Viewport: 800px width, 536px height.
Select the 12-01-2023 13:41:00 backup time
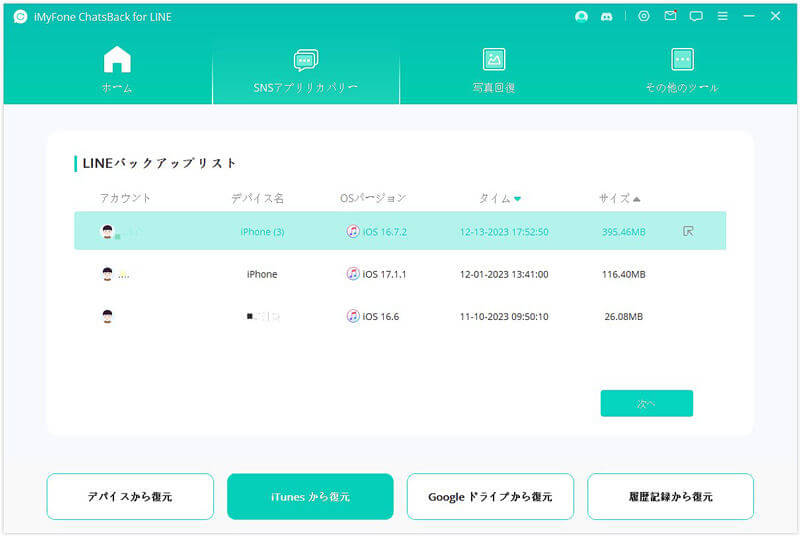(504, 274)
